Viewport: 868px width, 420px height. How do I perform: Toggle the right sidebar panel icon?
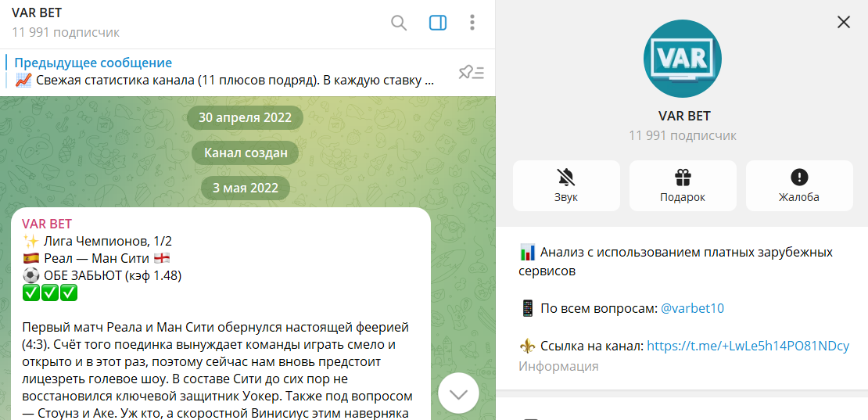tap(438, 23)
